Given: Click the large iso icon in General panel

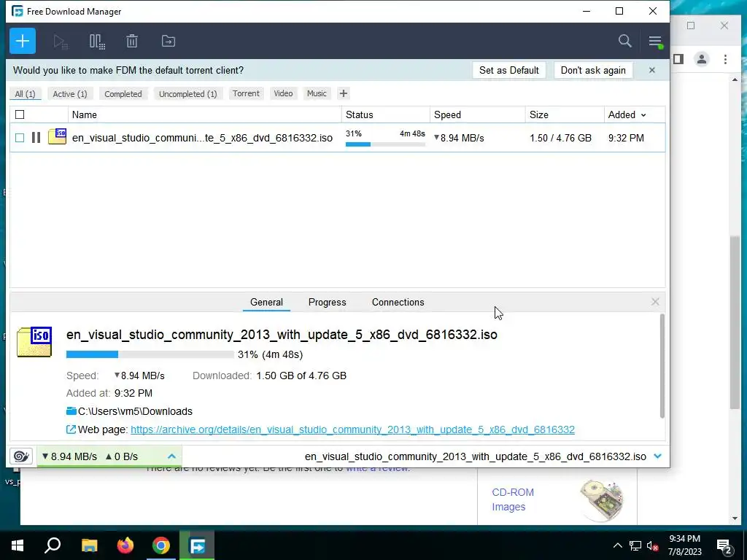Looking at the screenshot, I should pyautogui.click(x=34, y=341).
